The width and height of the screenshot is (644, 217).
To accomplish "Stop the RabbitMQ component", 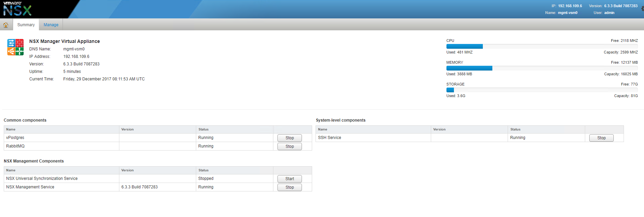I will click(x=289, y=146).
